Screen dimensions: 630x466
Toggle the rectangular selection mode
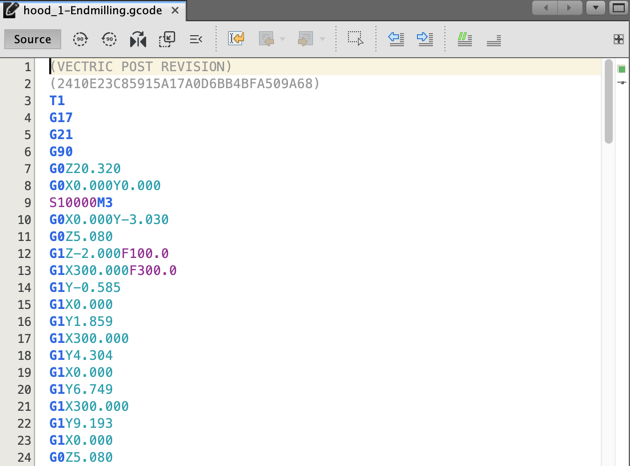pos(355,39)
